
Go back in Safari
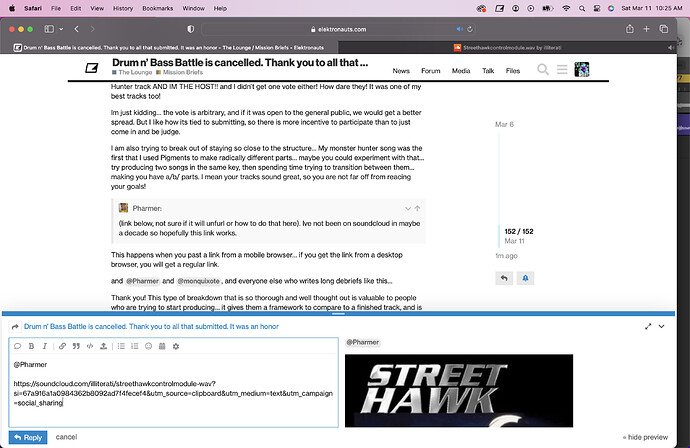click(x=77, y=29)
